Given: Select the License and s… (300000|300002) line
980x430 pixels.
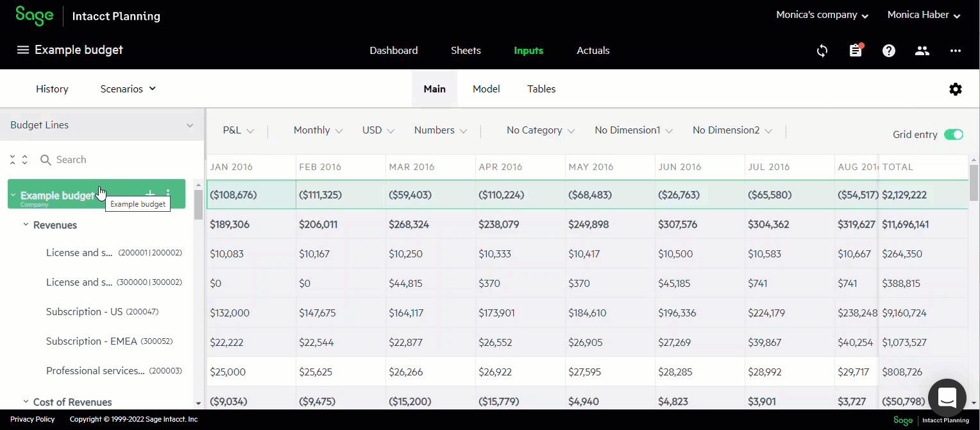Looking at the screenshot, I should 114,282.
